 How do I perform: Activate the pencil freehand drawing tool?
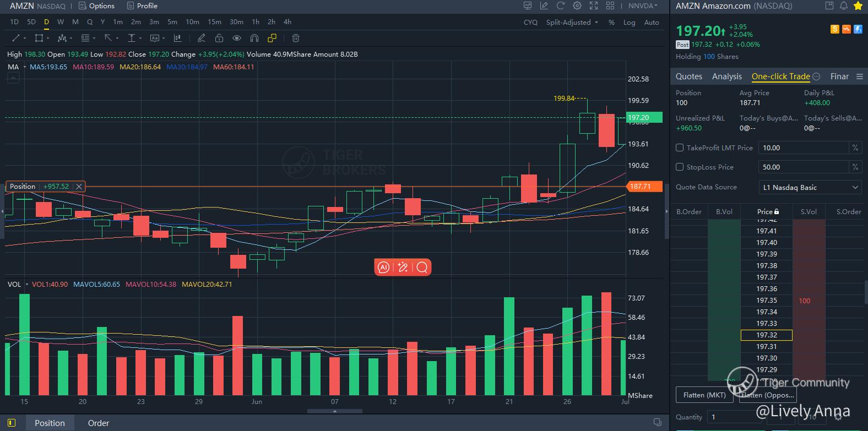[202, 38]
